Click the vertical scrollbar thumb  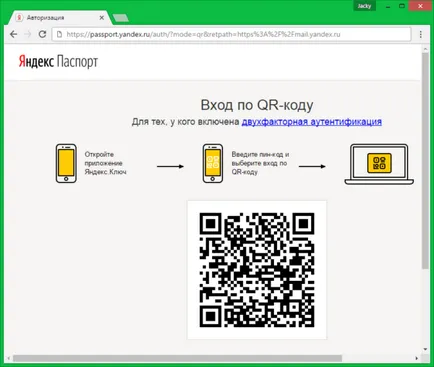coord(425,161)
